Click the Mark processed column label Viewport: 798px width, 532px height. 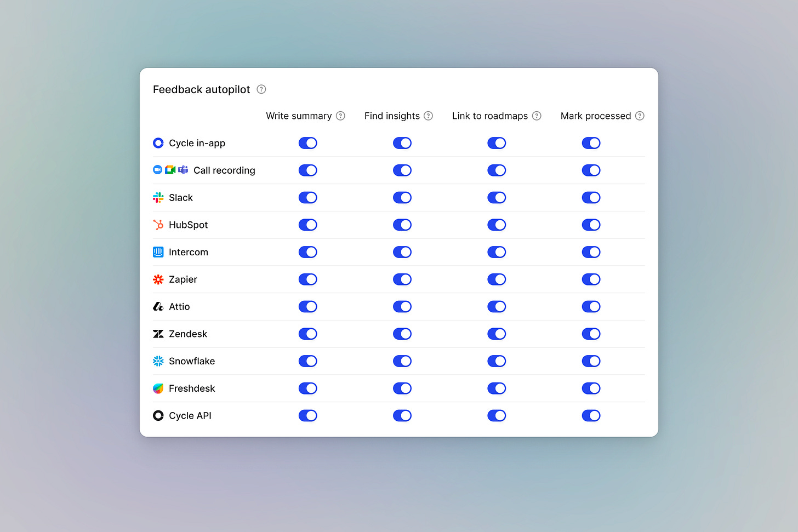tap(596, 116)
